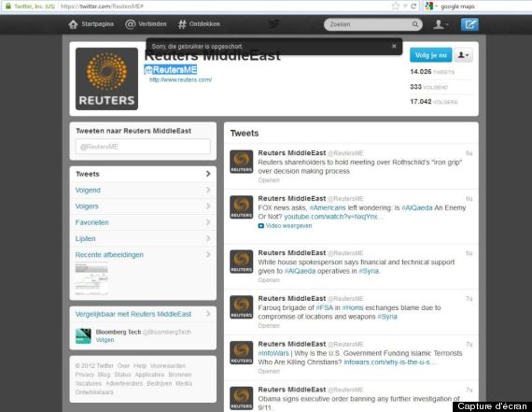Click the 333 volgend count
The image size is (532, 412).
428,87
